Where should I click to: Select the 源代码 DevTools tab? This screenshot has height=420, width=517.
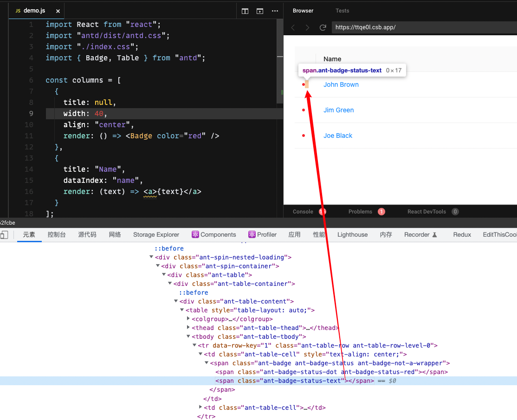[87, 235]
